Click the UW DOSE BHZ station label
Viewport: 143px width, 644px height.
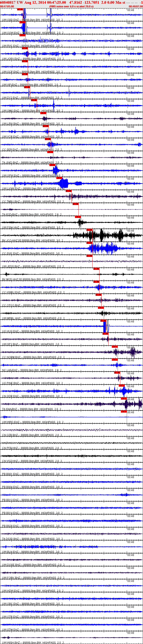(x=33, y=565)
